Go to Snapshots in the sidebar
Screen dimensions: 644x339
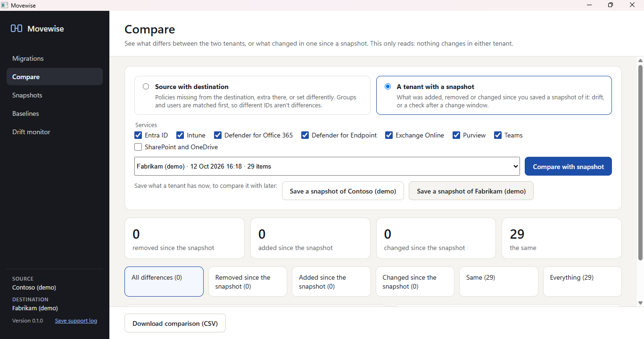[55, 95]
